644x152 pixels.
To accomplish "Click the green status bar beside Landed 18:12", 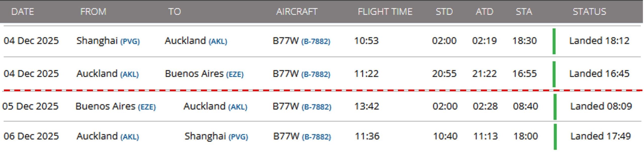I will 554,41.
